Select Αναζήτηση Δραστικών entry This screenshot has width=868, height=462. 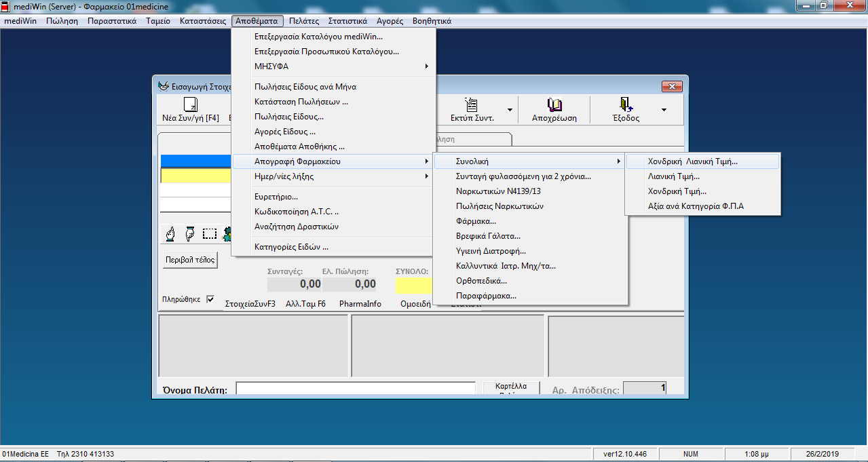[x=333, y=227]
